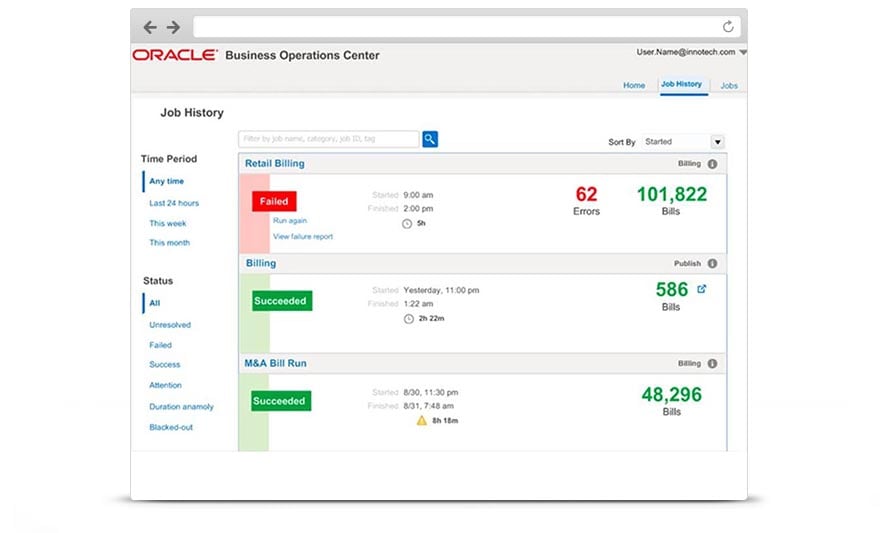Click the browser back arrow

(x=150, y=27)
